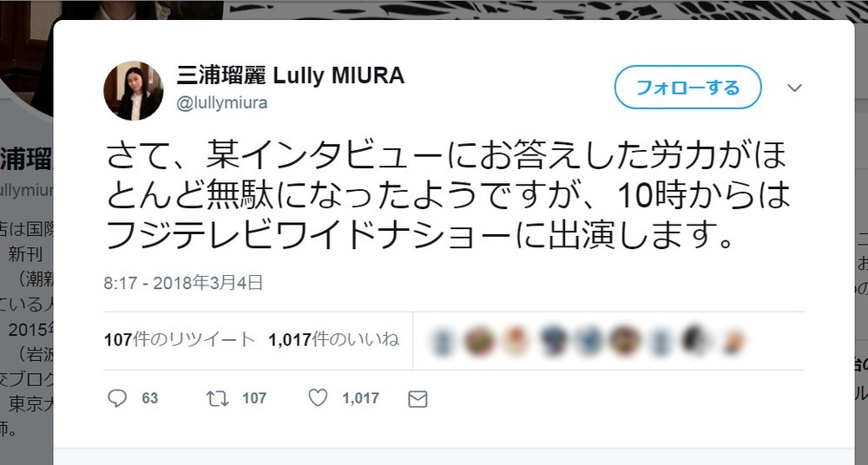Click the dark-haired blurred avatar in likers row

695,340
